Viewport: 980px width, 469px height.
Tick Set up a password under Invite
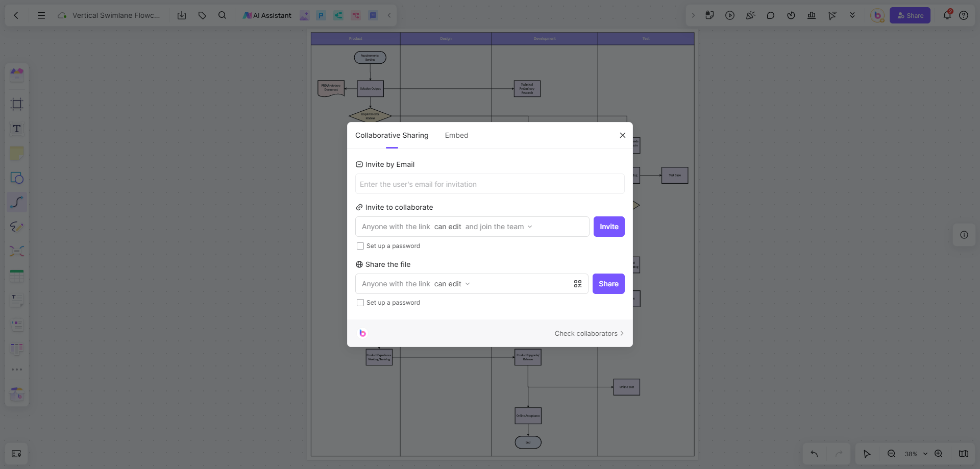[x=360, y=246]
